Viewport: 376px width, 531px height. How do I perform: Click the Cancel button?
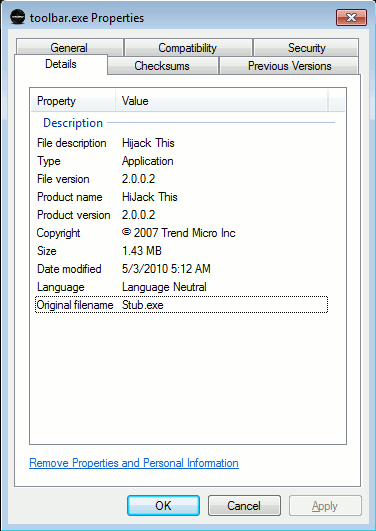coord(244,506)
